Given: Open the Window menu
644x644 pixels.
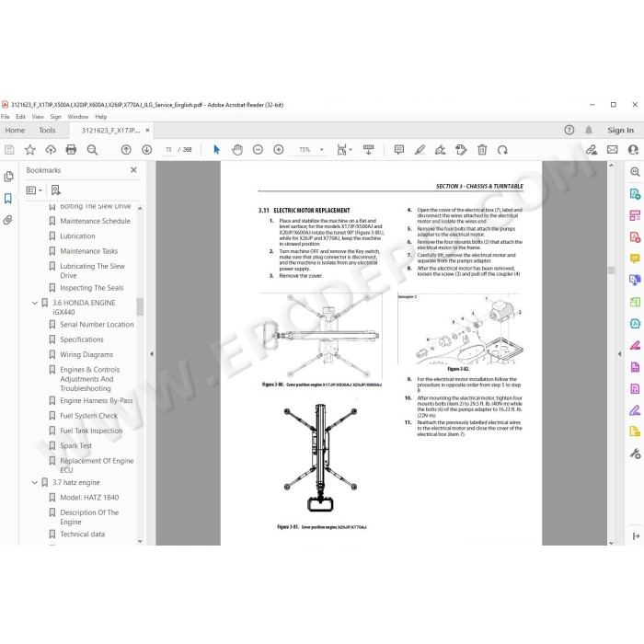Looking at the screenshot, I should [78, 117].
